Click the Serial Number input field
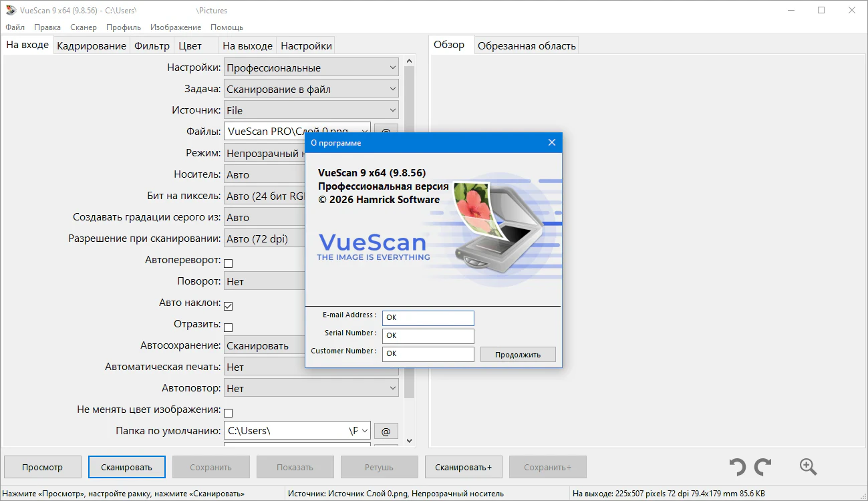 (428, 336)
